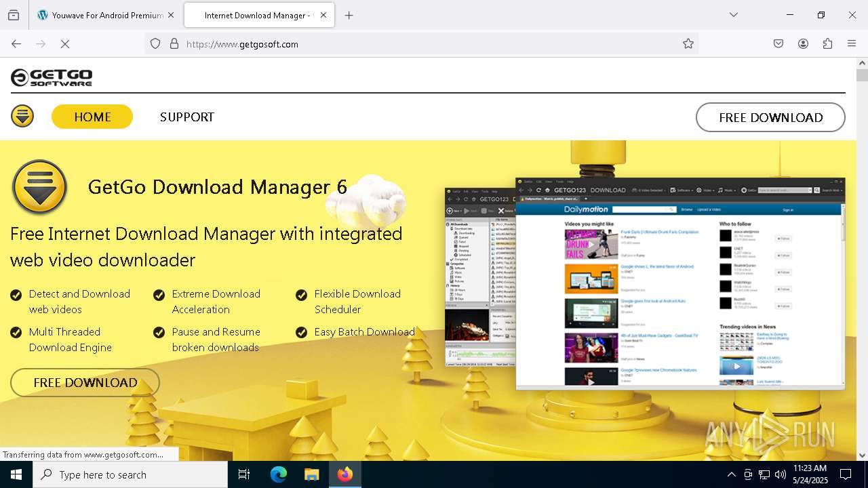868x488 pixels.
Task: Save page to Pocket
Action: click(x=778, y=43)
